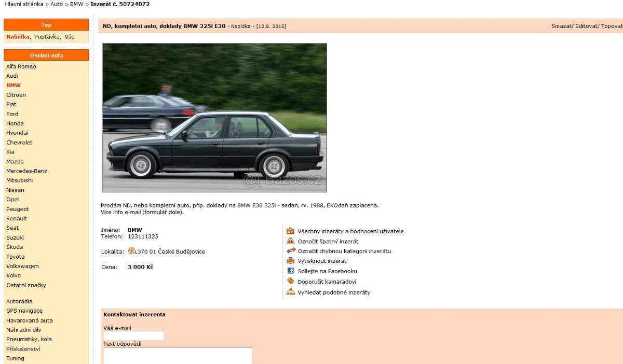The image size is (623, 364).
Task: Click the Váš e-mail input field
Action: [x=133, y=335]
